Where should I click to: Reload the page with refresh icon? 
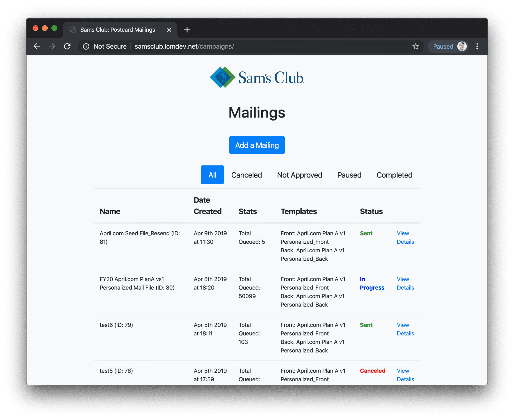click(x=67, y=46)
